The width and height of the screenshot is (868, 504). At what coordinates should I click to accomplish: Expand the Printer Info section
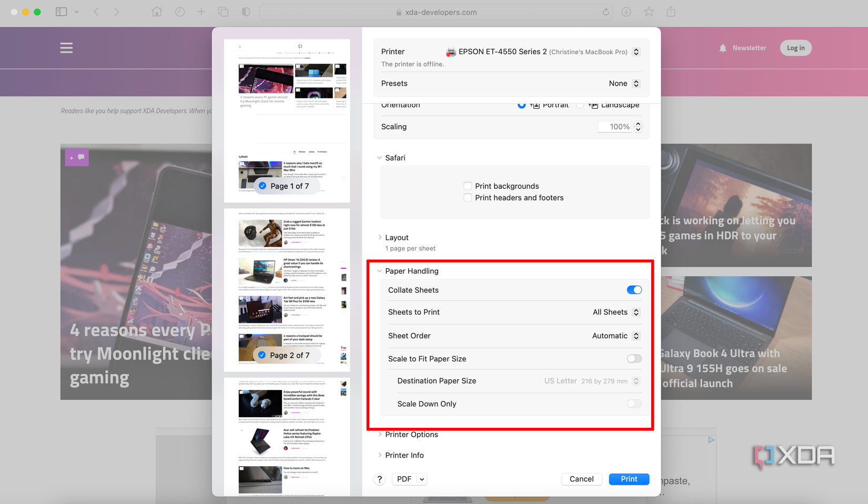[380, 455]
